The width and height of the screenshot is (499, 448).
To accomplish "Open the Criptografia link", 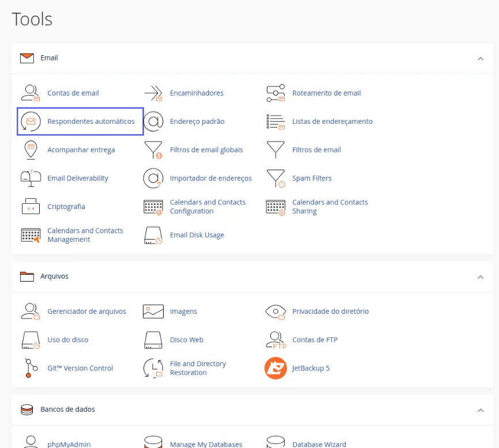I will tap(66, 207).
